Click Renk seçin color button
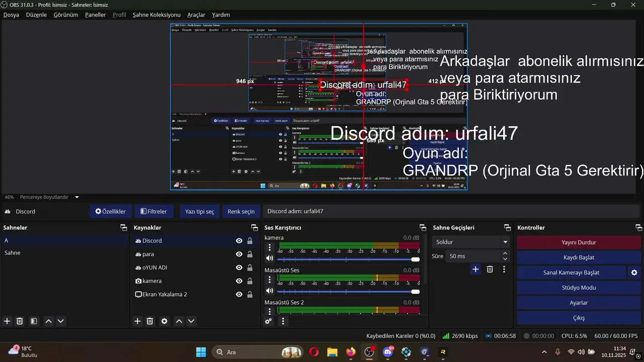 tap(241, 211)
